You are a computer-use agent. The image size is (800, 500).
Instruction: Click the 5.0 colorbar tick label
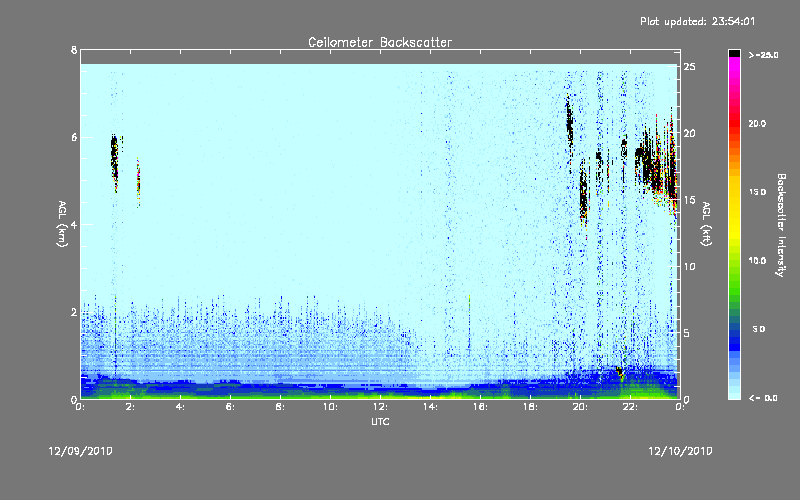[x=759, y=329]
